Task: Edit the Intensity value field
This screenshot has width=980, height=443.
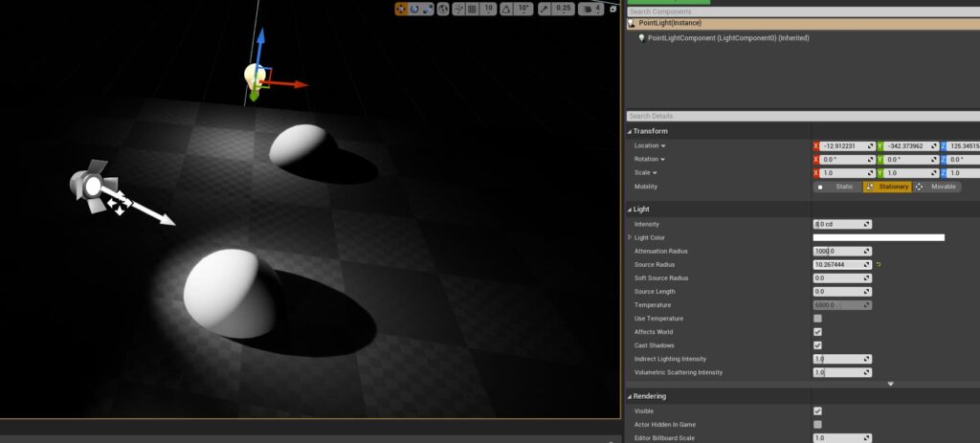Action: 842,224
